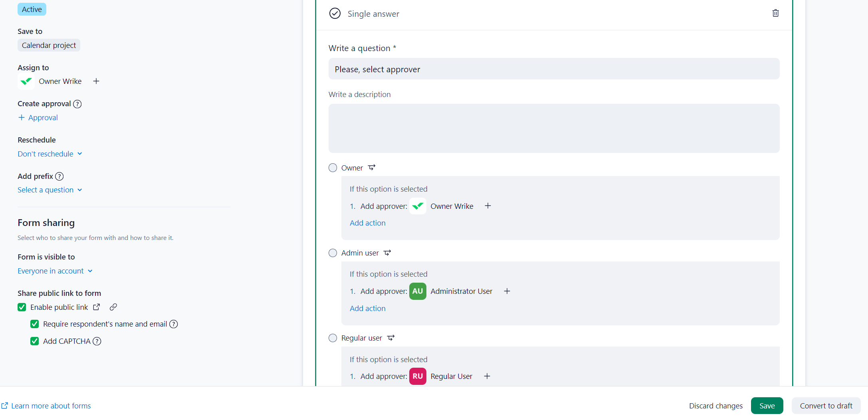Image resolution: width=868 pixels, height=420 pixels.
Task: Toggle Require respondent's name and email
Action: [x=35, y=324]
